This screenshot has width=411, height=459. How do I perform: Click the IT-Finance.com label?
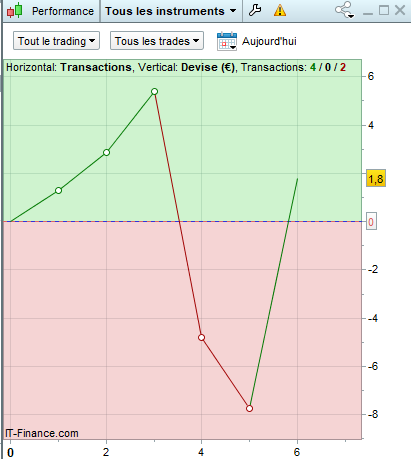pyautogui.click(x=42, y=433)
